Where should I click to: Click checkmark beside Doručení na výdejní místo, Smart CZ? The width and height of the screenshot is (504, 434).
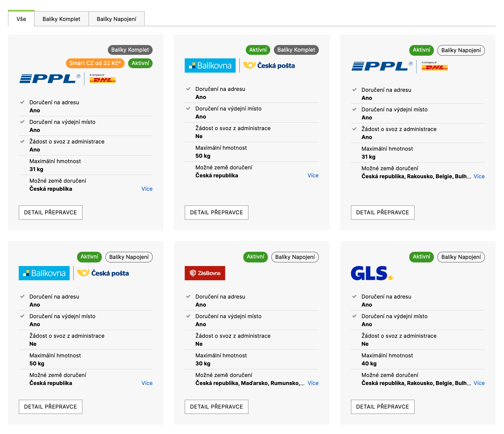pos(22,122)
